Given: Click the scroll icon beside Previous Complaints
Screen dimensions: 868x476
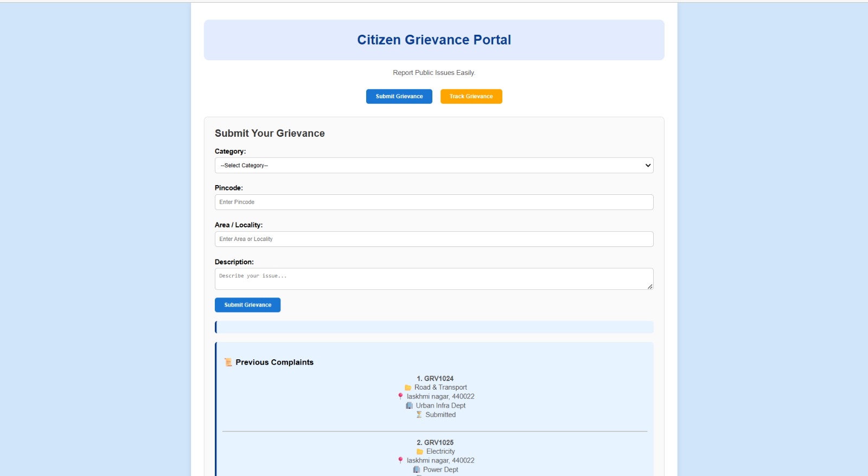Looking at the screenshot, I should (x=228, y=362).
